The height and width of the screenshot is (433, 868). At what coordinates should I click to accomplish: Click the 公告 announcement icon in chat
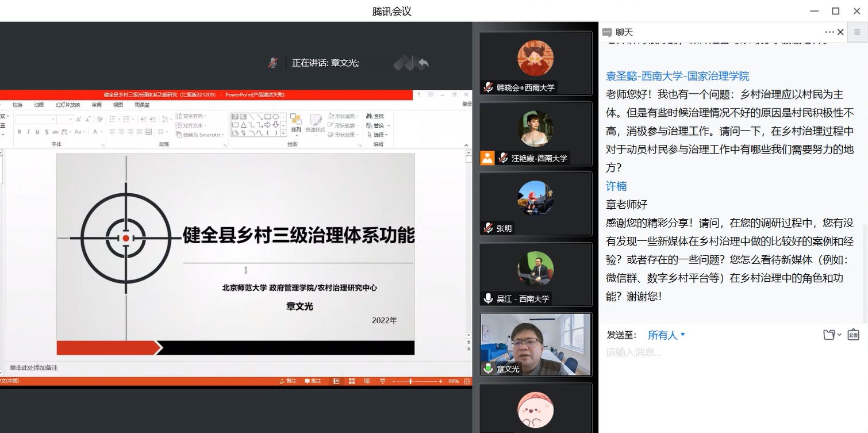[853, 335]
